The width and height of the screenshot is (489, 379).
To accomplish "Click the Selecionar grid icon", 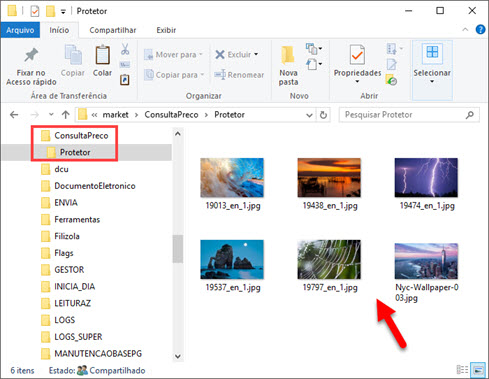I will click(x=432, y=52).
